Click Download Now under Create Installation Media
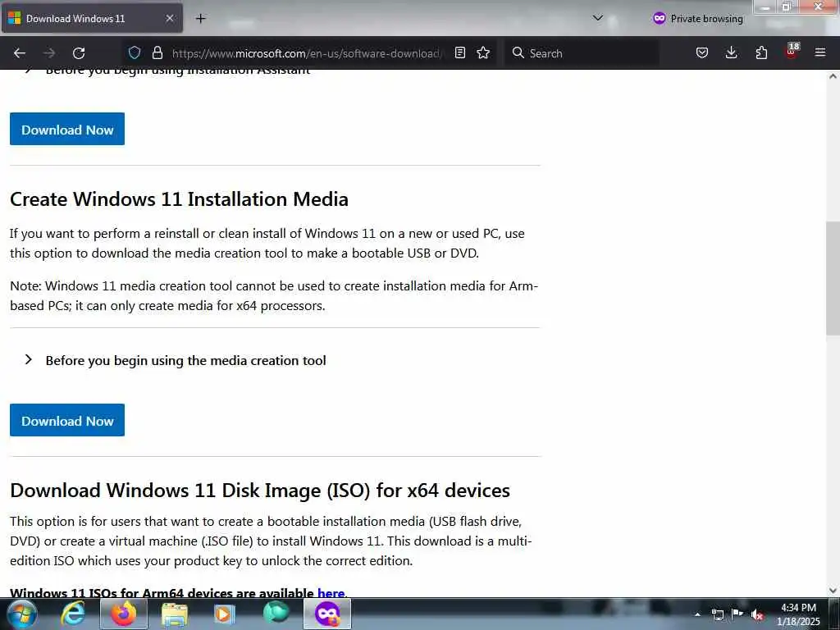Screen dimensions: 840x630 point(67,420)
